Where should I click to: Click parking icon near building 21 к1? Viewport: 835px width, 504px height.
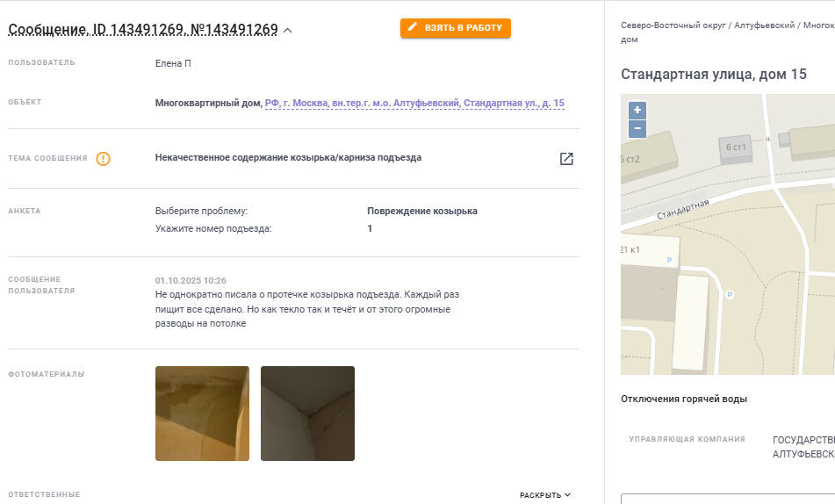[669, 260]
